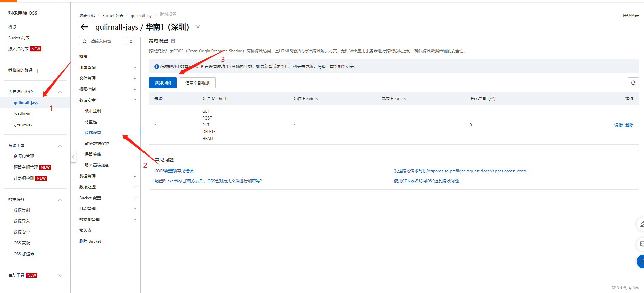The image size is (644, 293).
Task: Expand the 自助工具 section
Action: (x=60, y=275)
